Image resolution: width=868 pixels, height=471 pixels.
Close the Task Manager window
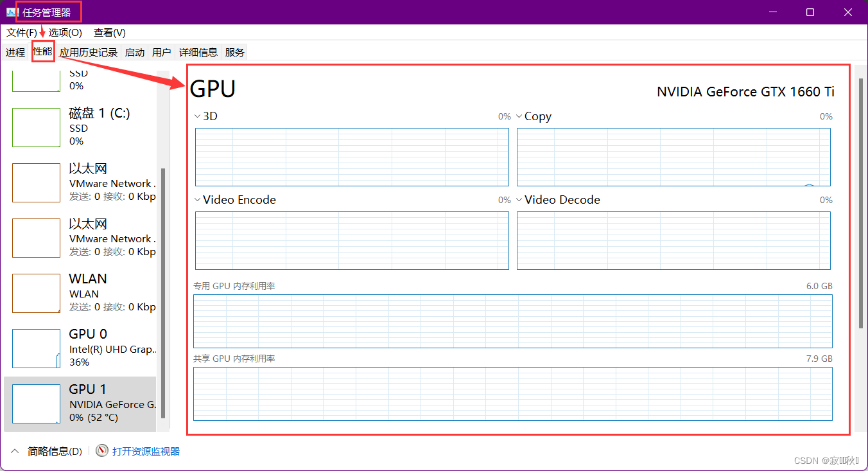click(x=847, y=12)
